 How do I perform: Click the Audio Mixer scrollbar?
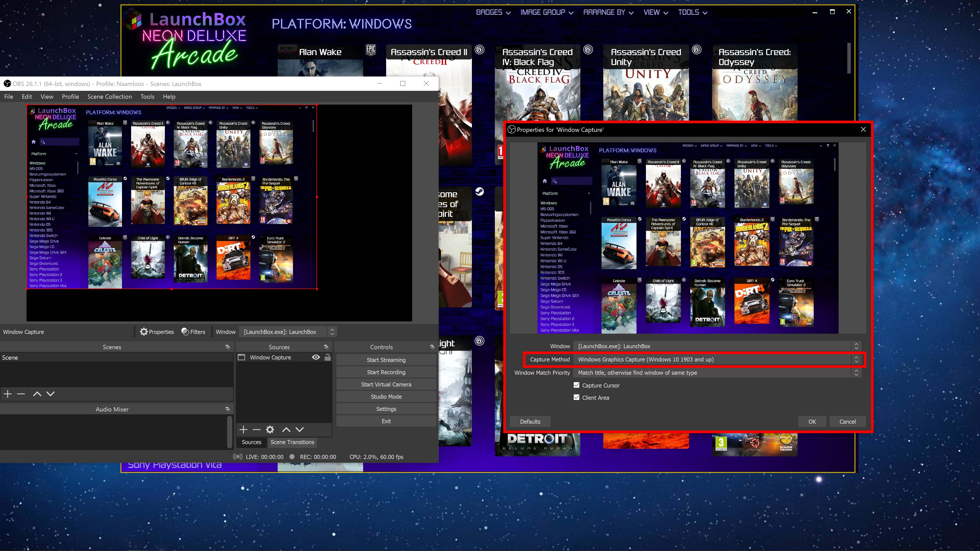tap(229, 432)
